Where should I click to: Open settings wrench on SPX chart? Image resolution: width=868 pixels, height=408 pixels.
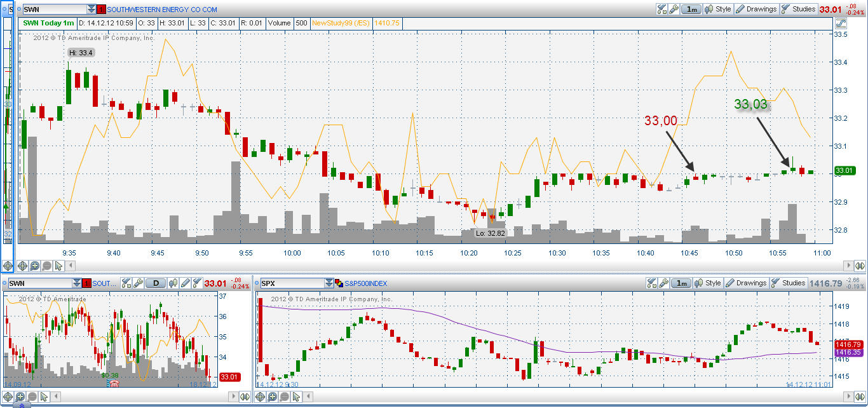pyautogui.click(x=663, y=283)
